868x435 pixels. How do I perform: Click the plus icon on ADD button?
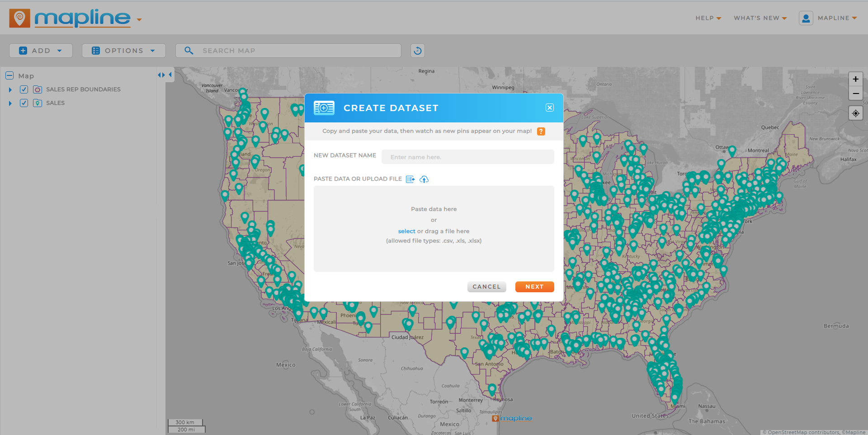click(x=23, y=51)
